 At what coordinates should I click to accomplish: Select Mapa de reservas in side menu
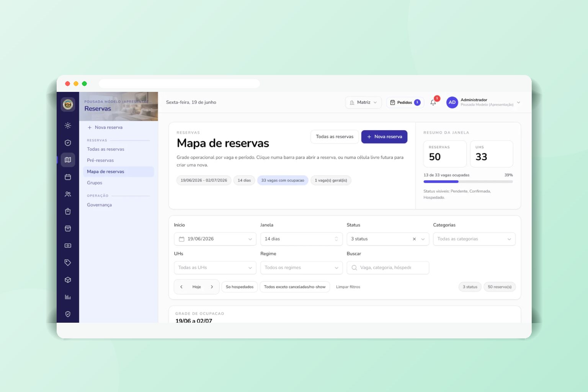[118, 171]
